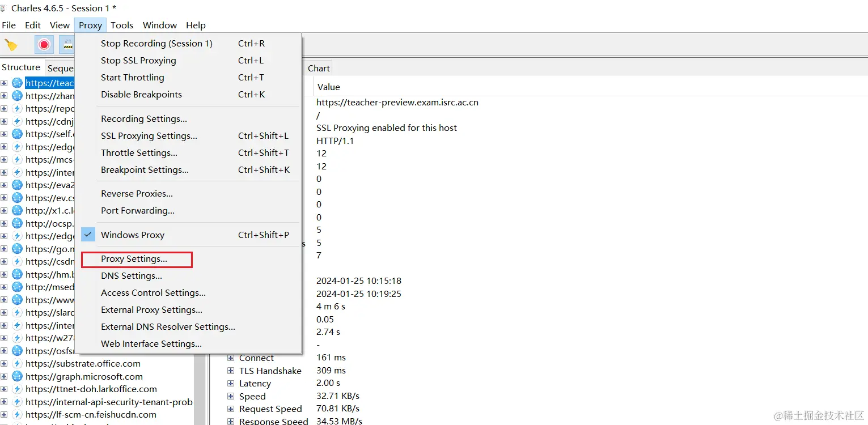The height and width of the screenshot is (425, 868).
Task: Click lightning icon of internal-api-security-tenant host
Action: coord(17,402)
